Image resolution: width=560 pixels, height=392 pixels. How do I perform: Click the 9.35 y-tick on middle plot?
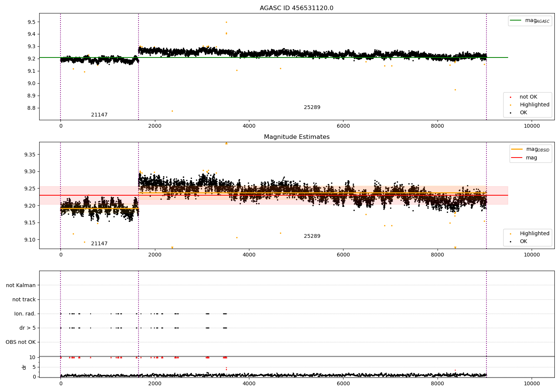coord(30,155)
